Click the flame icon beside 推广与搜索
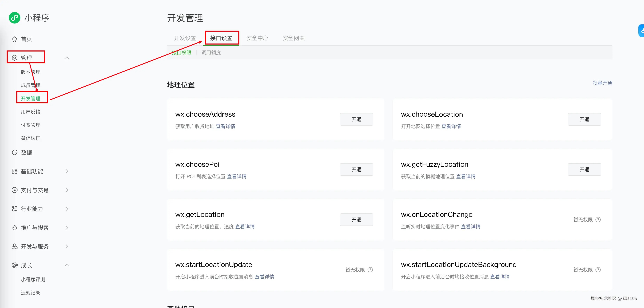 14,227
